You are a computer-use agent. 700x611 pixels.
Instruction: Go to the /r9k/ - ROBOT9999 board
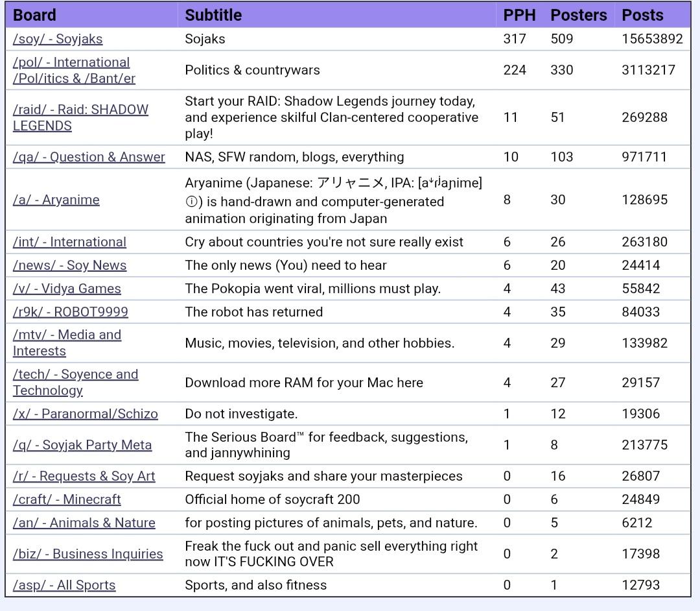click(70, 312)
